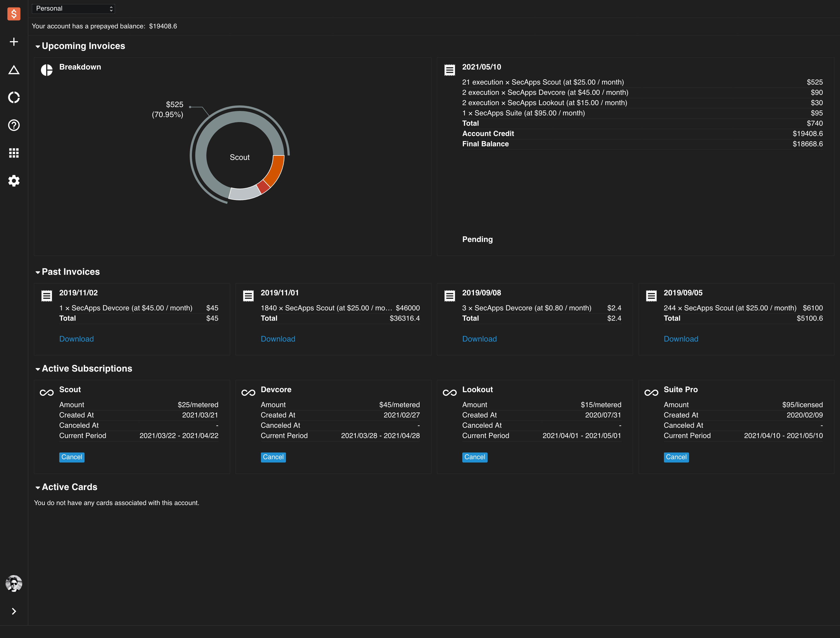The height and width of the screenshot is (638, 840).
Task: Collapse the Active Subscriptions section
Action: (x=38, y=369)
